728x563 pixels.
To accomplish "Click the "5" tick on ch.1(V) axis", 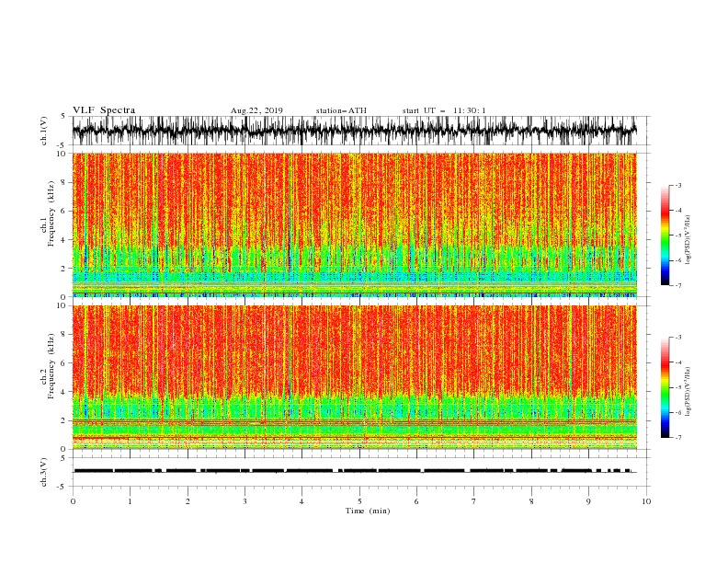I will coord(63,117).
